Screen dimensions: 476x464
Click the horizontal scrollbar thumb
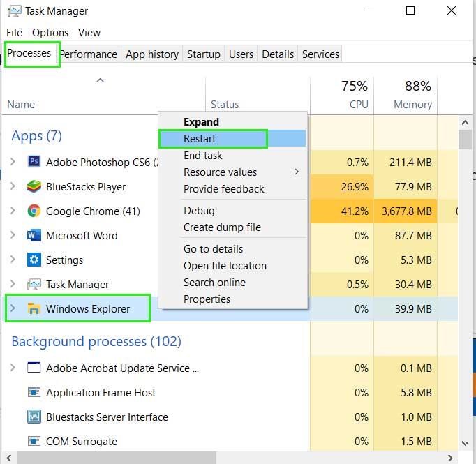pyautogui.click(x=117, y=458)
